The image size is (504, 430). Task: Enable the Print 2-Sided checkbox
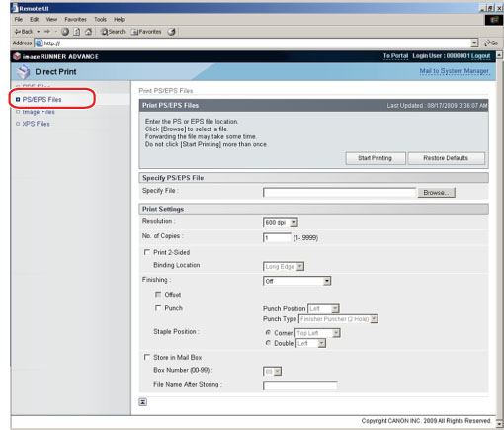point(147,252)
